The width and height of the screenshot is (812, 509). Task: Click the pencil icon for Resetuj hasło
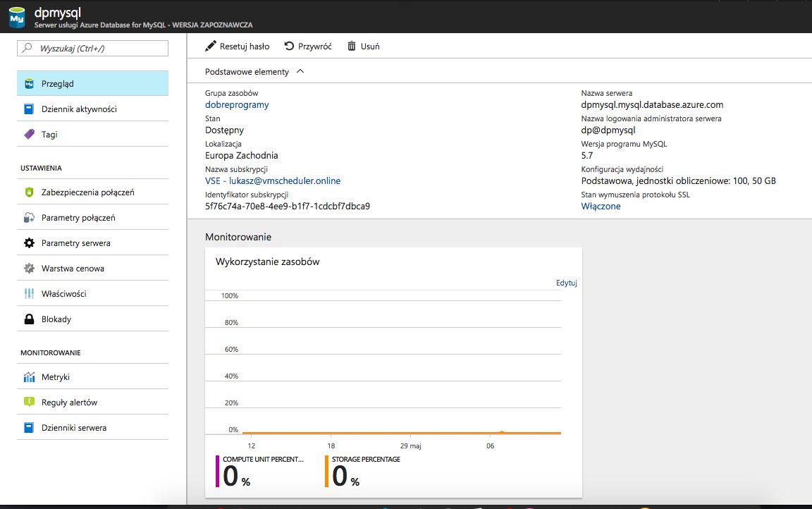(x=210, y=47)
